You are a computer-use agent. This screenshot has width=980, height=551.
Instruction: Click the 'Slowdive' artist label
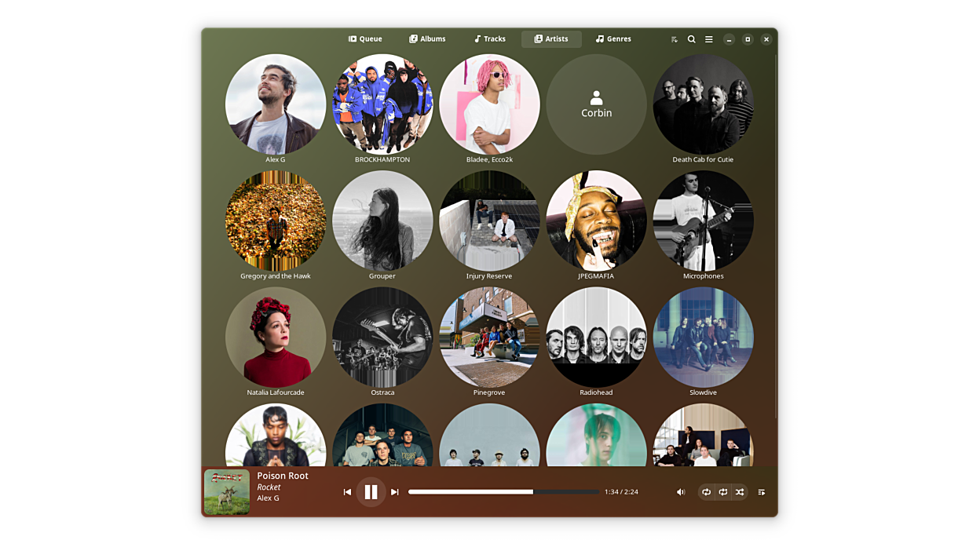tap(703, 392)
